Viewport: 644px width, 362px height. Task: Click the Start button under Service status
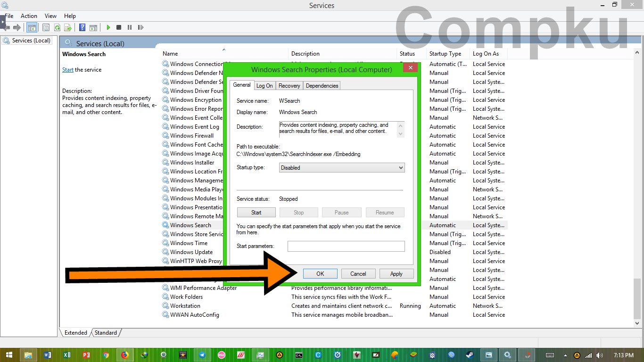[256, 212]
